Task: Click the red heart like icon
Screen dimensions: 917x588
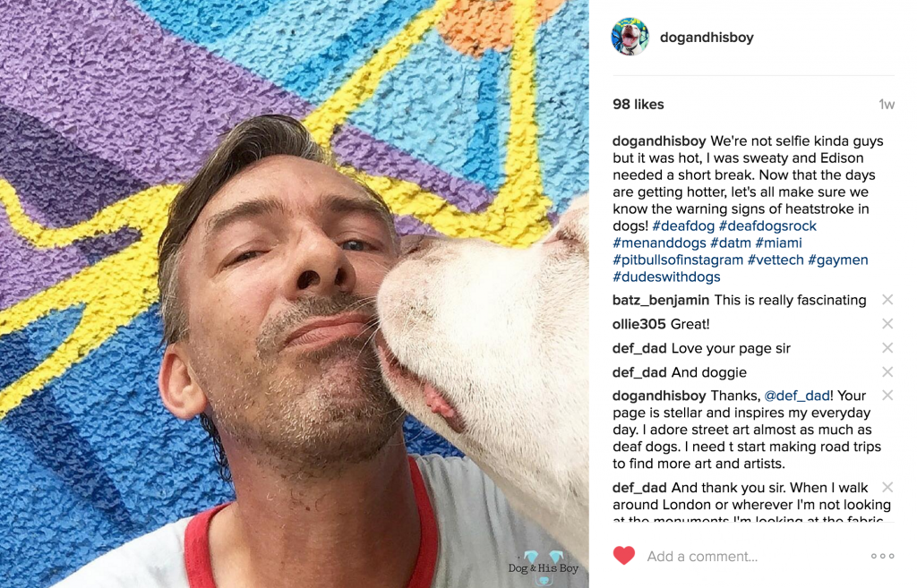Action: [624, 555]
